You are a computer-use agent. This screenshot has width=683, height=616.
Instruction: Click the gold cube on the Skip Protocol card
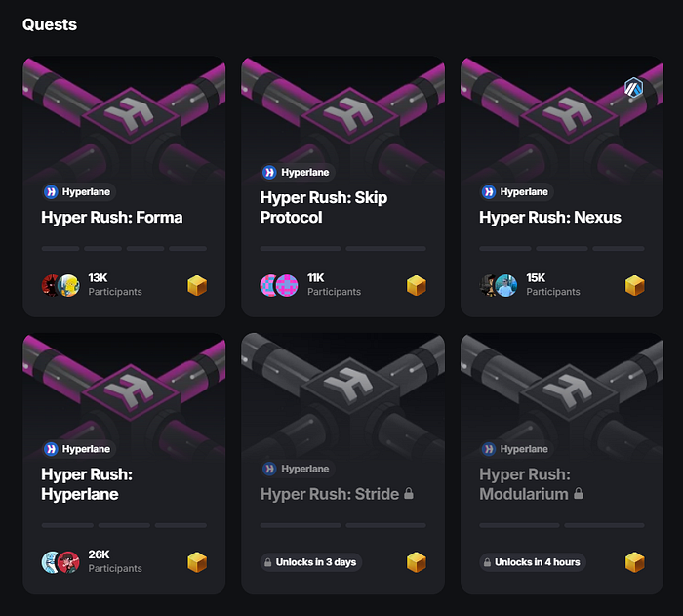417,286
